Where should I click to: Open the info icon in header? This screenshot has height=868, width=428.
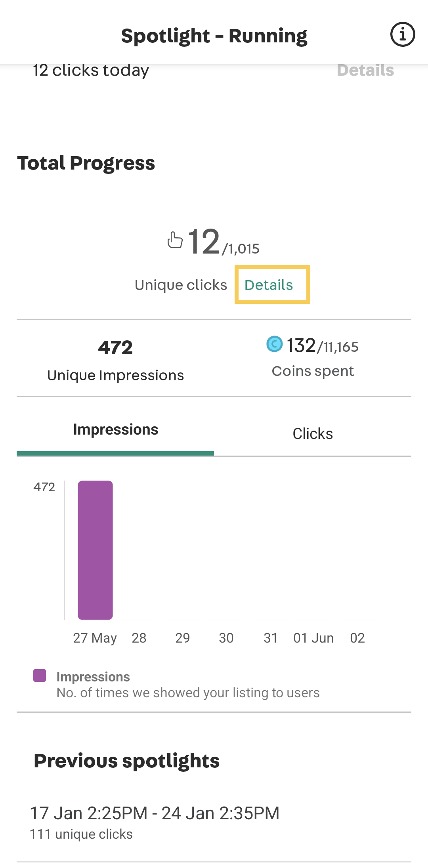[403, 34]
